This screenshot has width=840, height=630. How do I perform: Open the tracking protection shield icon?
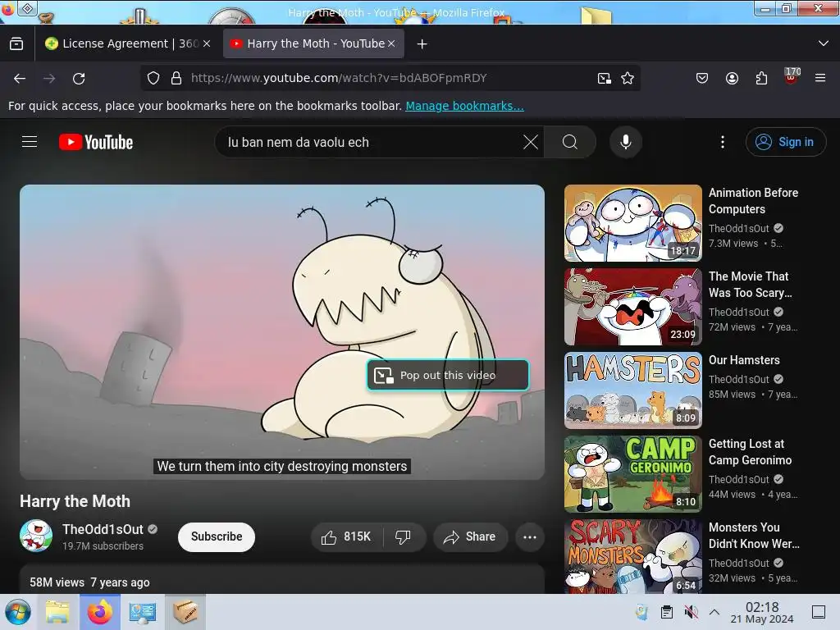pyautogui.click(x=153, y=78)
